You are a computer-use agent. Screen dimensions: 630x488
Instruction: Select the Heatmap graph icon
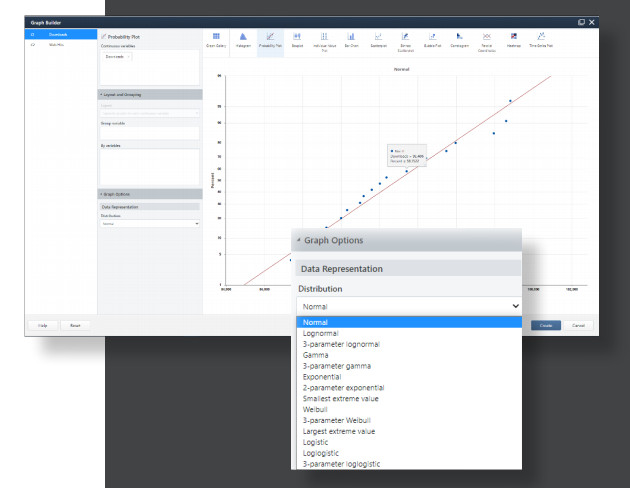pyautogui.click(x=513, y=41)
